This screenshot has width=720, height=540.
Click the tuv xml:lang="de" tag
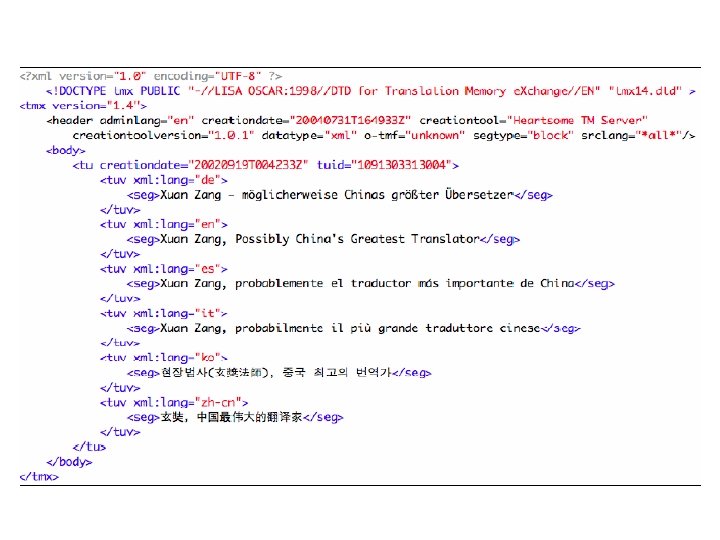point(163,180)
